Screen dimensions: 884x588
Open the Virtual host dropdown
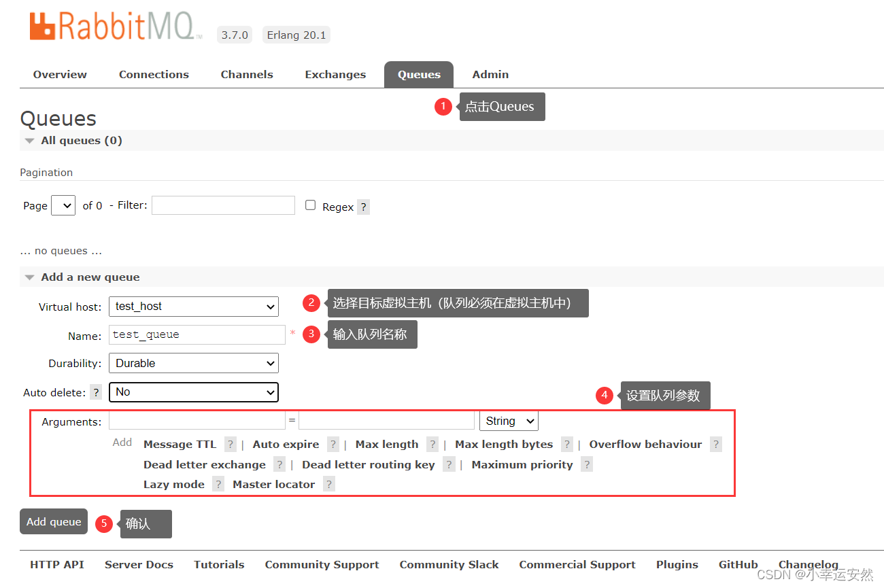click(x=194, y=307)
